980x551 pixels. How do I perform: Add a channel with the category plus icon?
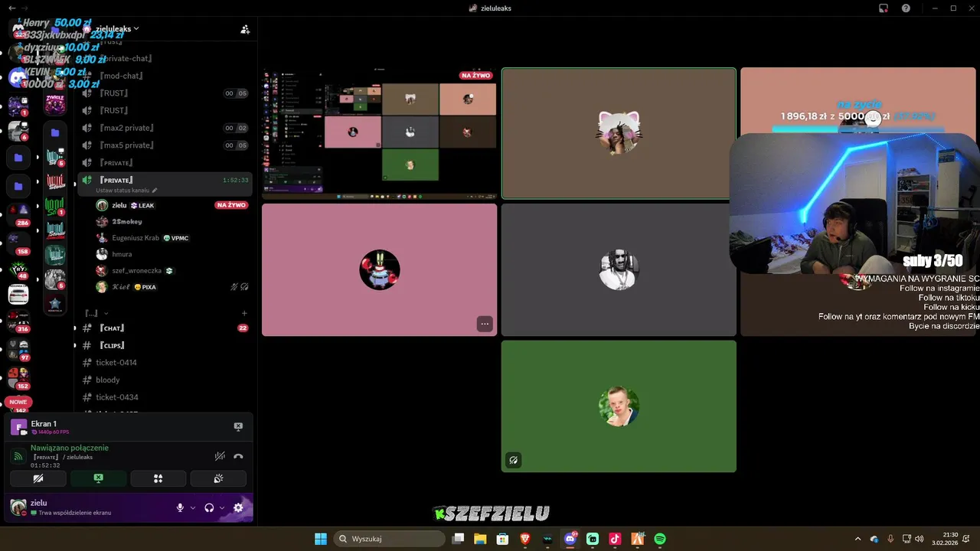(244, 313)
